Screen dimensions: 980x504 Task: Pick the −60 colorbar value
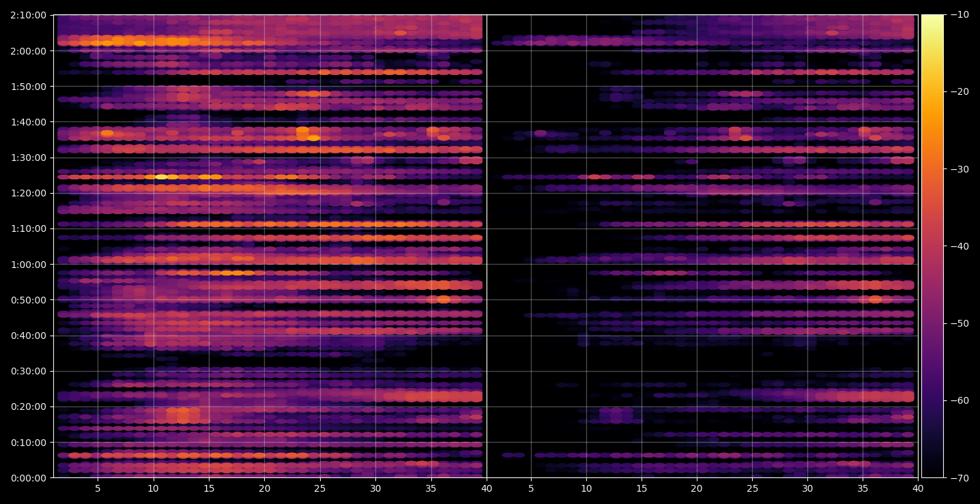(959, 400)
